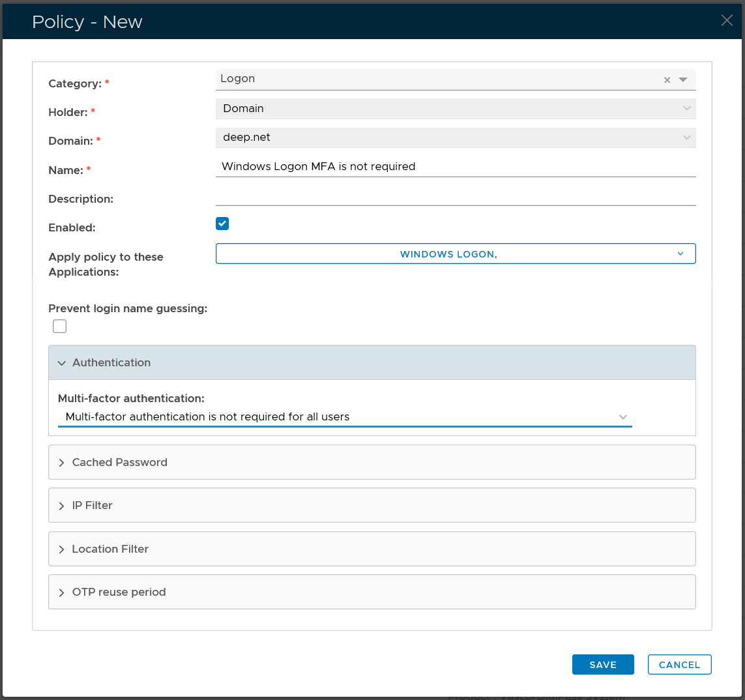
Task: Click the CANCEL button
Action: click(679, 664)
